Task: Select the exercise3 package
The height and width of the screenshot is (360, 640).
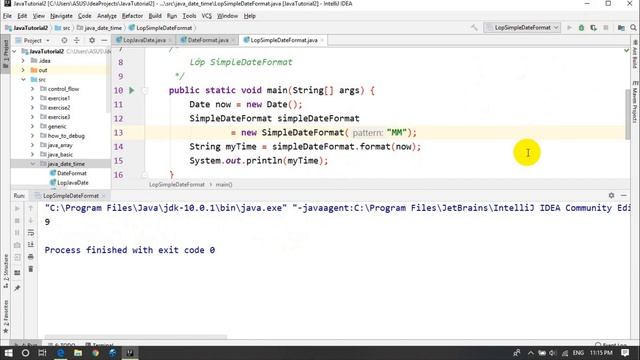Action: [x=59, y=117]
